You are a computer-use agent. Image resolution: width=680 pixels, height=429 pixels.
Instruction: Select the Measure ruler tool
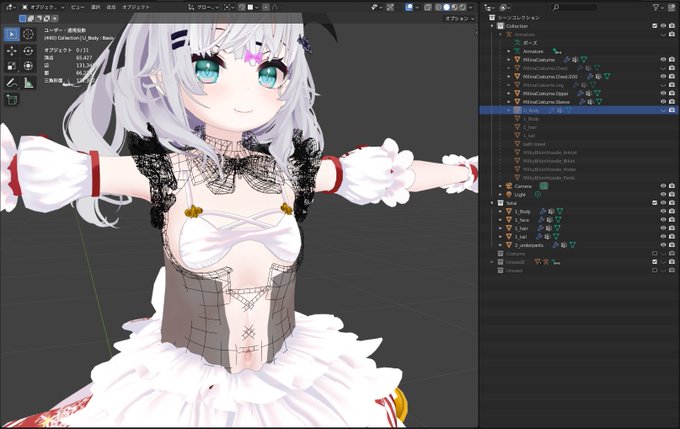pos(28,82)
